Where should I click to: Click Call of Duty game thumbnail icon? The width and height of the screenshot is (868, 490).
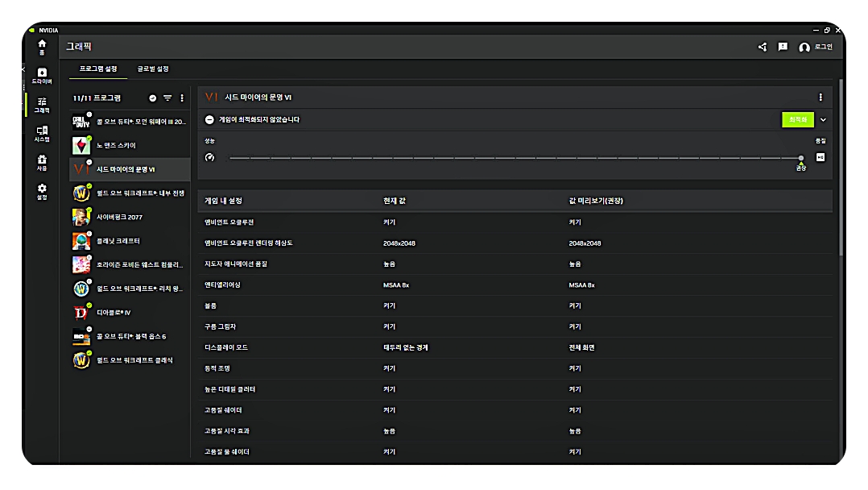(81, 122)
